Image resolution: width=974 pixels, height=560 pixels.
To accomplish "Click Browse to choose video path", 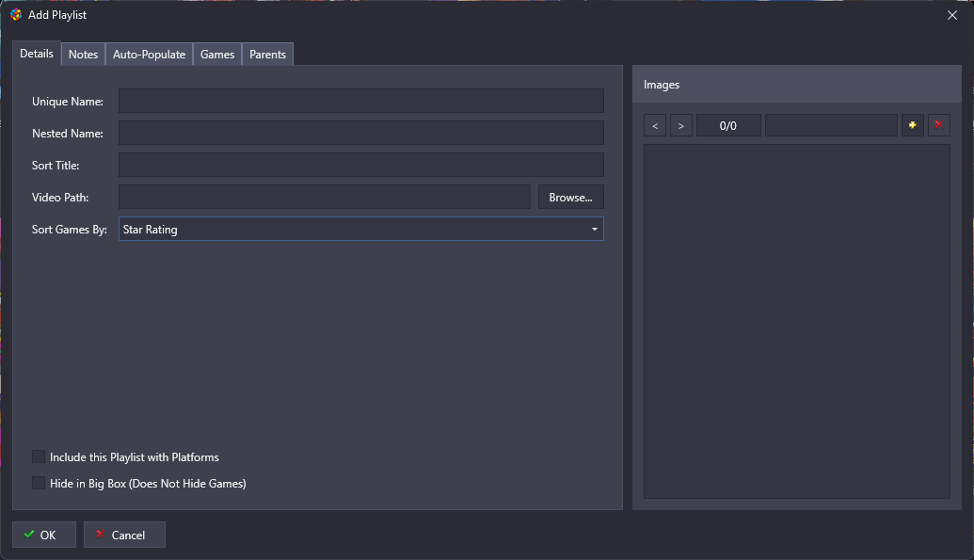I will 570,197.
